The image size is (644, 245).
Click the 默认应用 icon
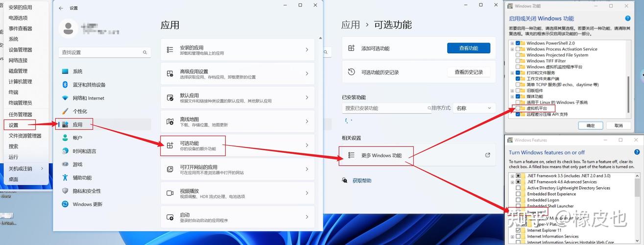(170, 98)
